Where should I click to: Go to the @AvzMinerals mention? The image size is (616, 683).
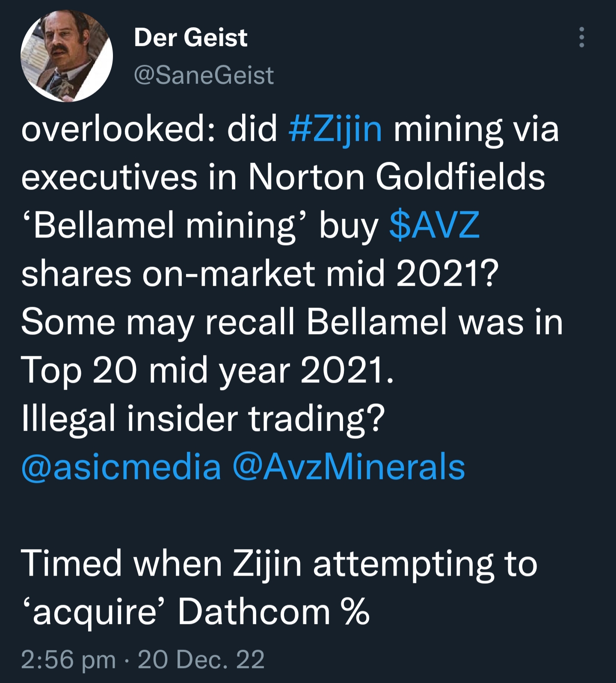click(x=349, y=467)
